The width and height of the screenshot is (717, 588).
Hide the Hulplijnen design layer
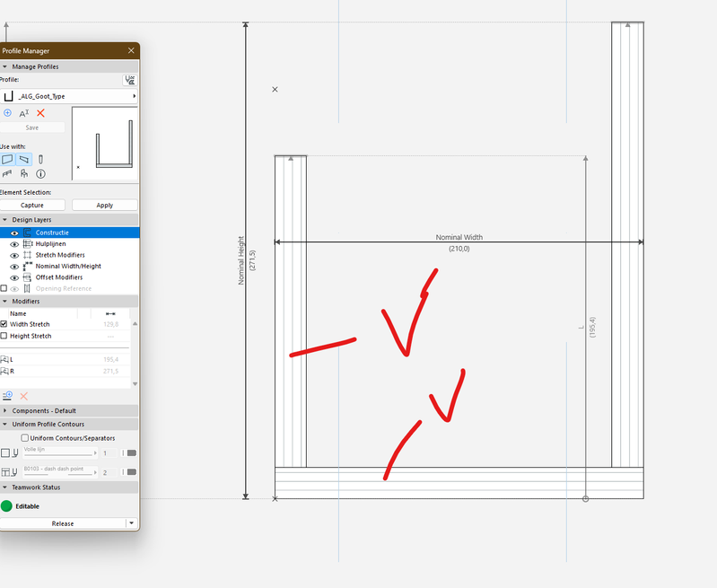tap(14, 244)
